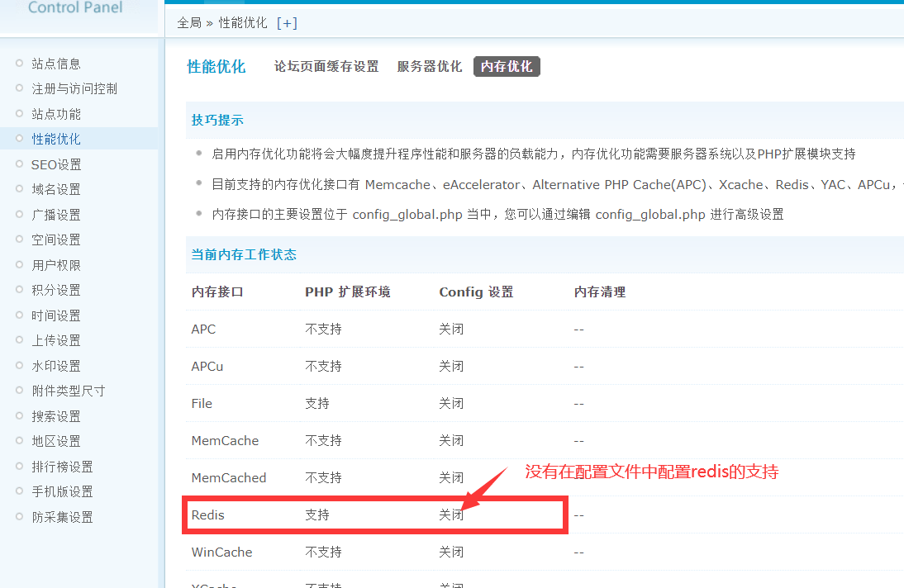The height and width of the screenshot is (588, 904).
Task: Open 用户权限 settings
Action: pos(56,265)
